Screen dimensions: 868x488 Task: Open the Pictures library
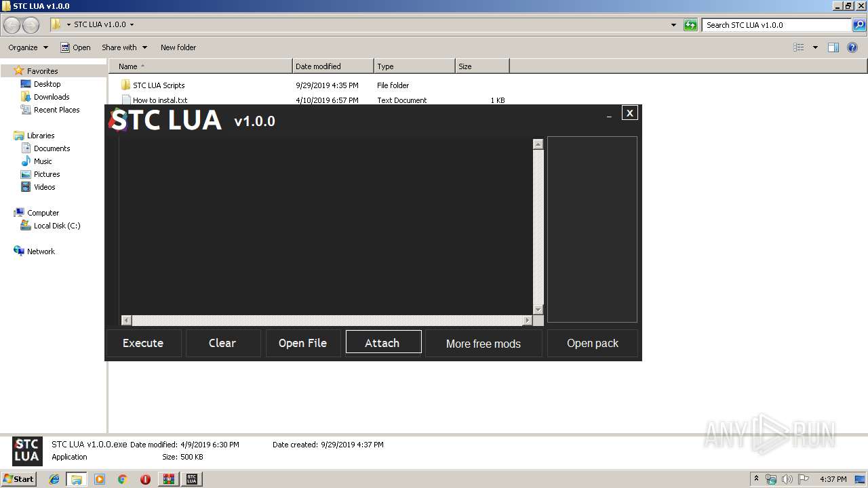click(x=47, y=174)
